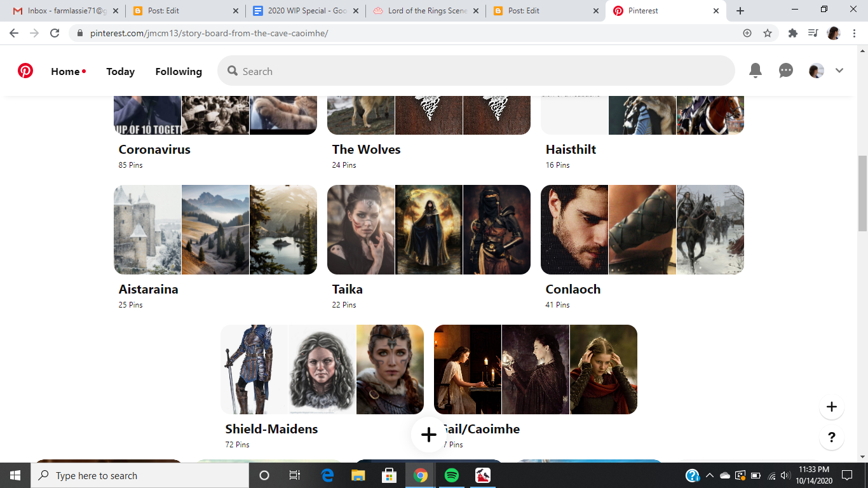Click the Pinterest logo icon
The image size is (868, 488).
[x=25, y=71]
